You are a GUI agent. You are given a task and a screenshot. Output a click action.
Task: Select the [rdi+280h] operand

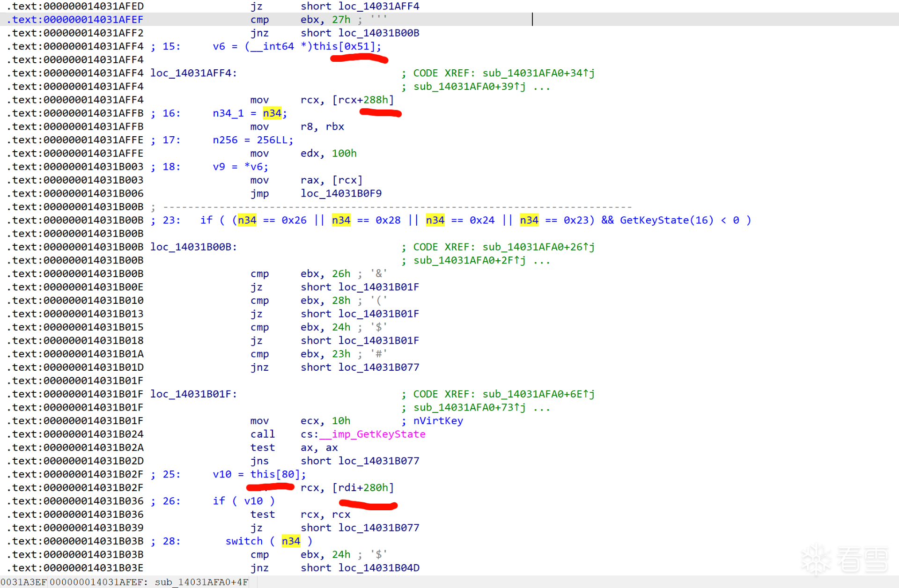[x=363, y=488]
